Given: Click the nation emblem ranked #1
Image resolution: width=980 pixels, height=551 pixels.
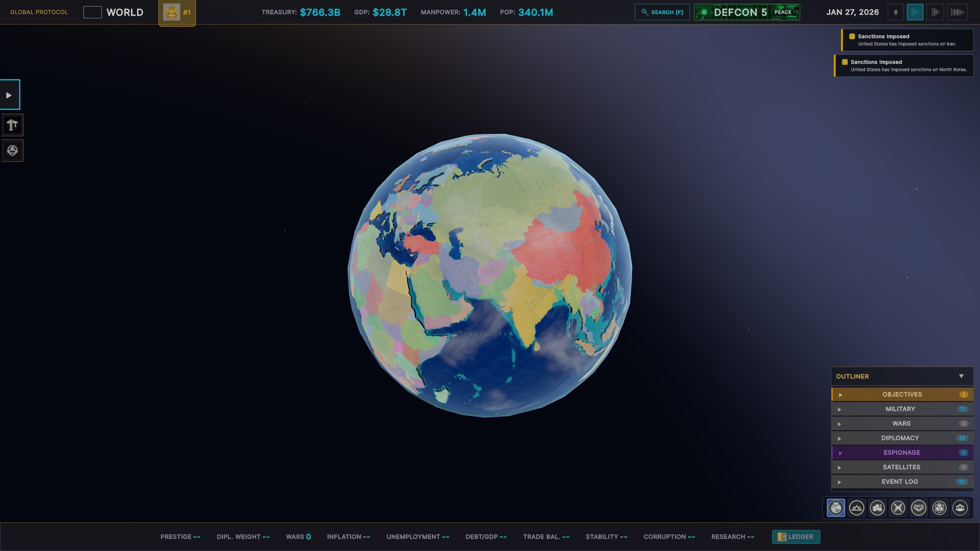Looking at the screenshot, I should pyautogui.click(x=177, y=13).
